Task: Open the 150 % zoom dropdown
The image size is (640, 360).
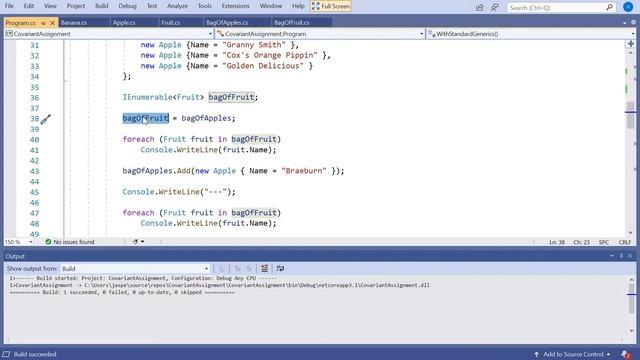Action: pyautogui.click(x=19, y=242)
